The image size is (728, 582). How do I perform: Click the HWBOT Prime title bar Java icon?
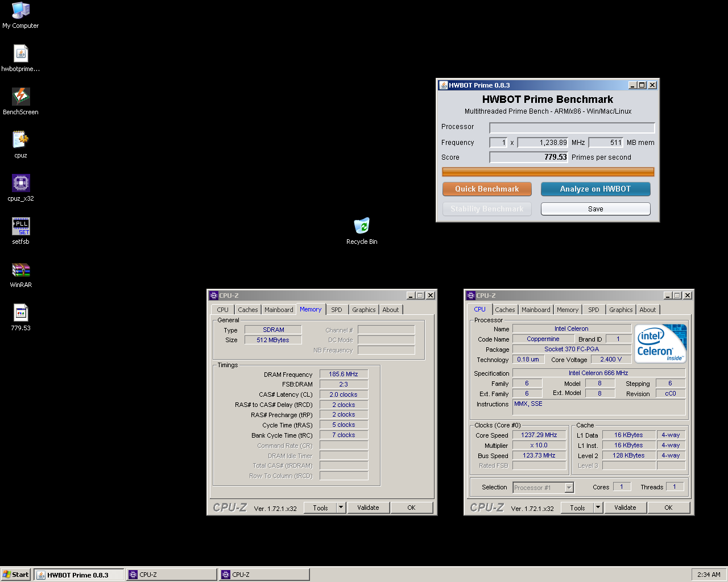point(443,85)
